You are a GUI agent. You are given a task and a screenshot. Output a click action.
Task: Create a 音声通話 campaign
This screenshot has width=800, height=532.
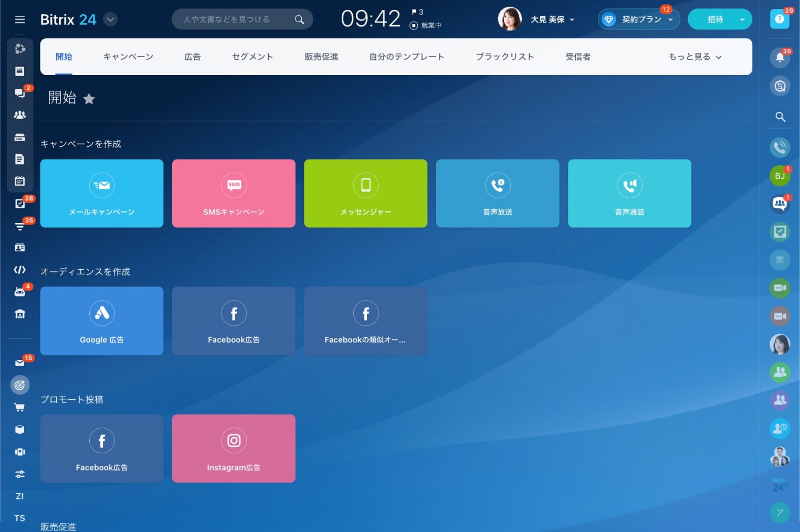pos(629,193)
